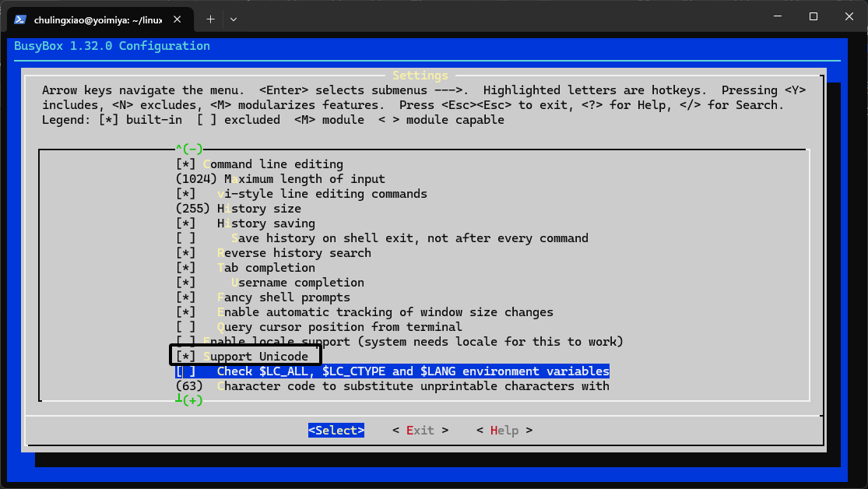
Task: Select the chulingxiao@yoimiya terminal tab
Action: coord(100,19)
